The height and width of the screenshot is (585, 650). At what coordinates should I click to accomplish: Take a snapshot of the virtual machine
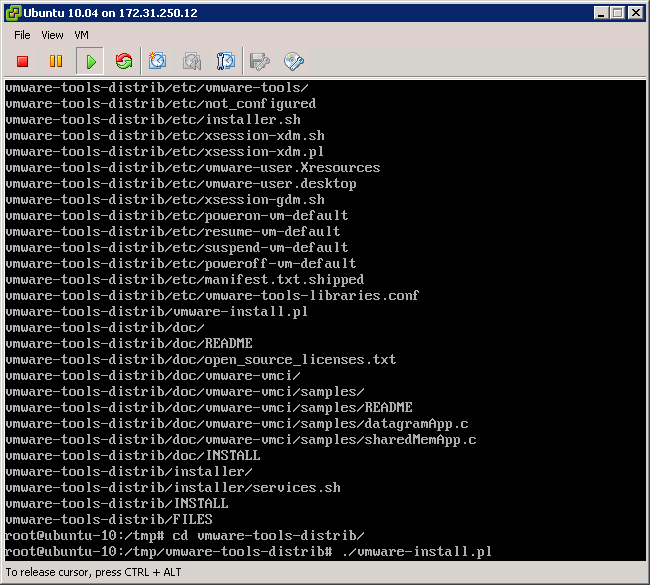coord(158,61)
